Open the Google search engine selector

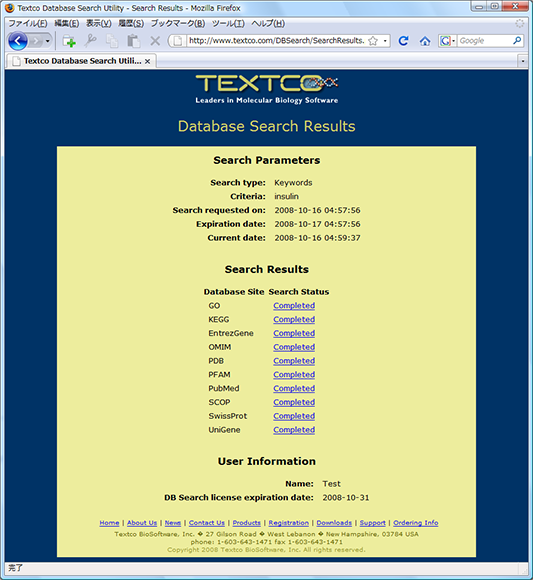pos(447,41)
